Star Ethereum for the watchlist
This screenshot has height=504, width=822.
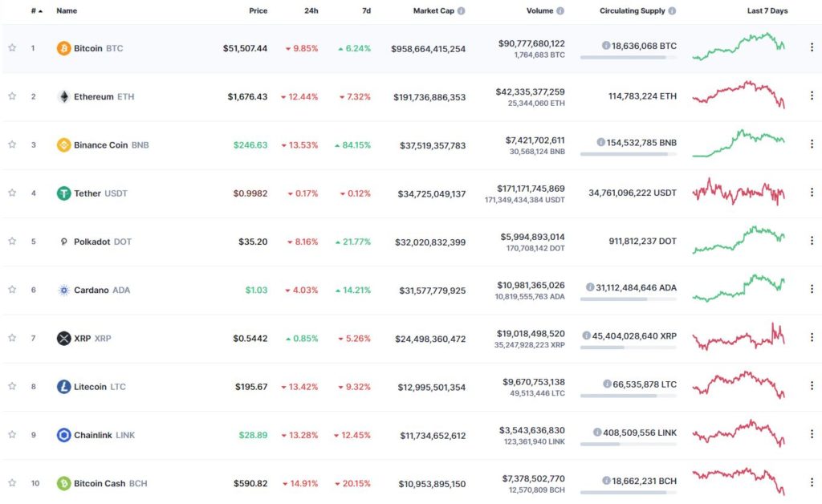(x=12, y=96)
